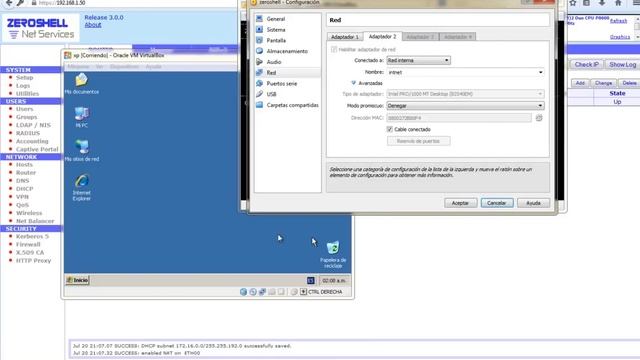Open Mis sitios de red icon
This screenshot has height=360, width=640.
click(x=82, y=150)
